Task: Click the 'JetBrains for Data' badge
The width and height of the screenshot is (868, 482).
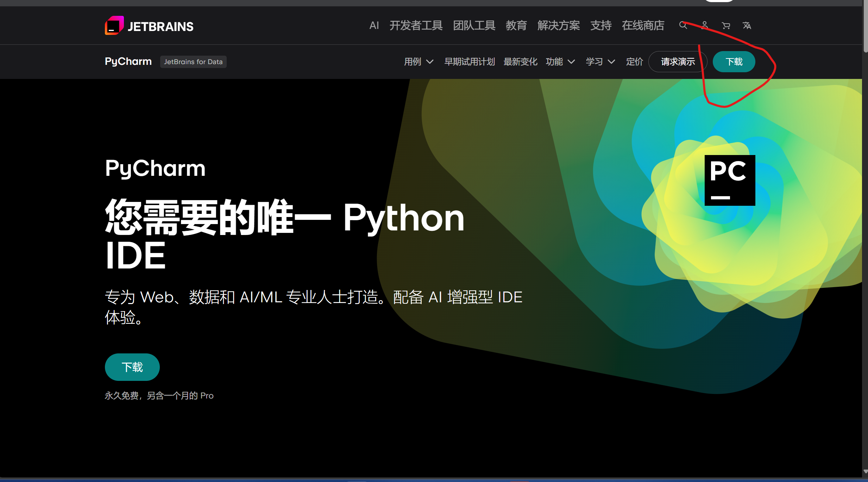Action: pos(193,62)
